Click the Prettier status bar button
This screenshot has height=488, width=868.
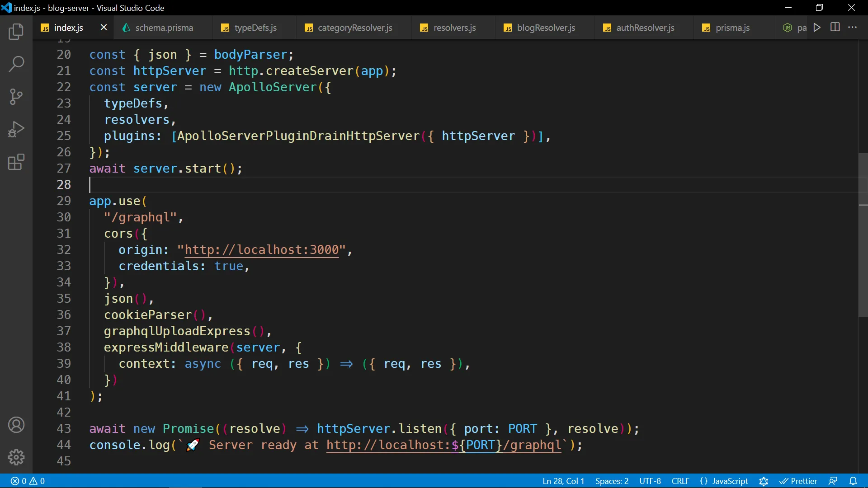click(x=798, y=481)
